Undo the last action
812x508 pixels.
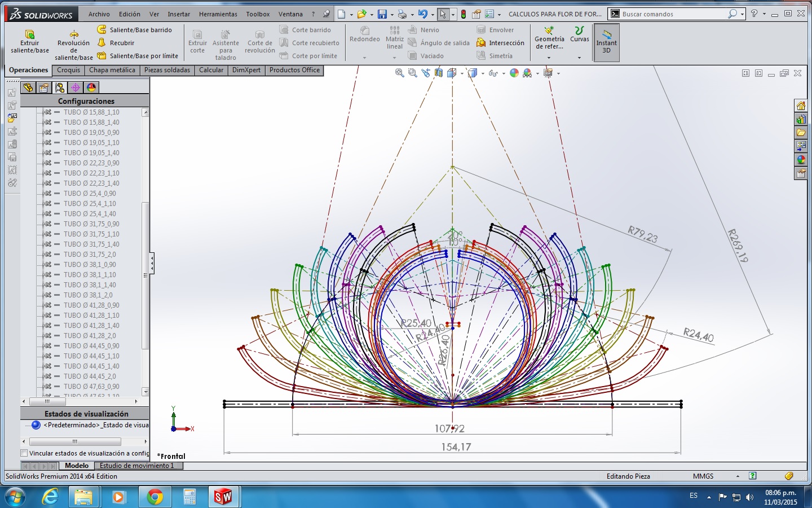[422, 14]
